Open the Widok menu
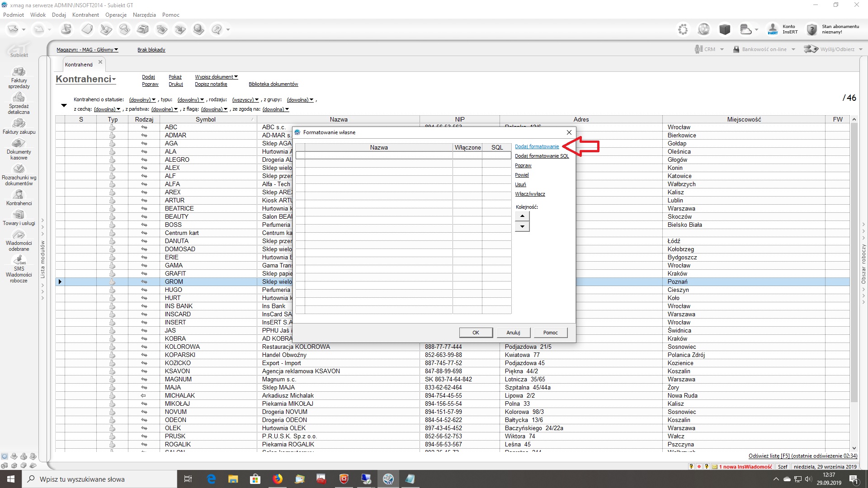This screenshot has height=488, width=868. point(38,15)
